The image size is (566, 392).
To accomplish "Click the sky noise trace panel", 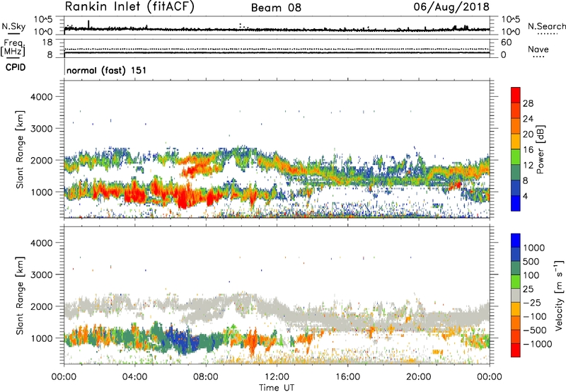I will [x=277, y=26].
